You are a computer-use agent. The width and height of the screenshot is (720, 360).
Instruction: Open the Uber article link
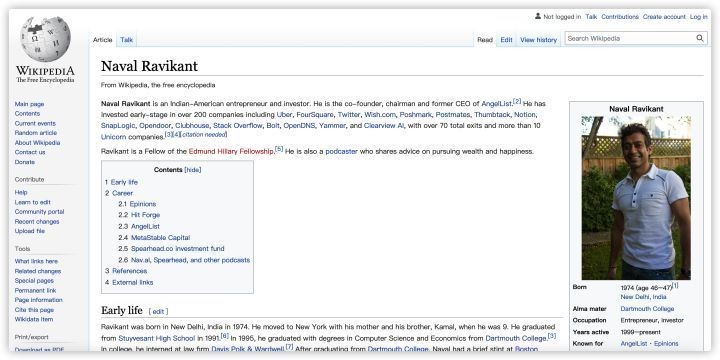[x=284, y=114]
